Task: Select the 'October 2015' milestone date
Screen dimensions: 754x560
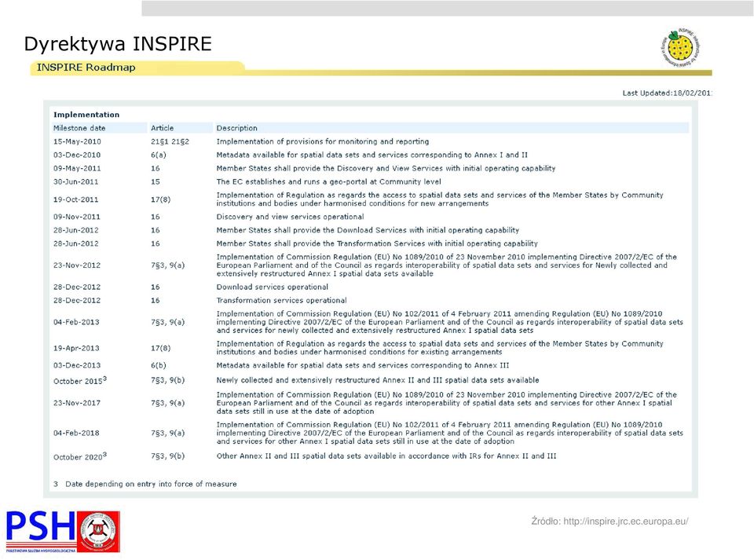Action: tap(80, 381)
